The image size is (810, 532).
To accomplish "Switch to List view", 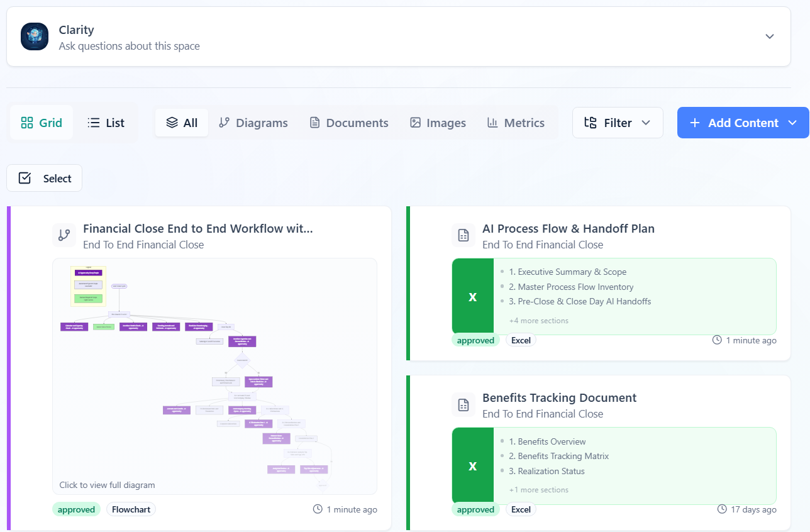I will [x=106, y=123].
